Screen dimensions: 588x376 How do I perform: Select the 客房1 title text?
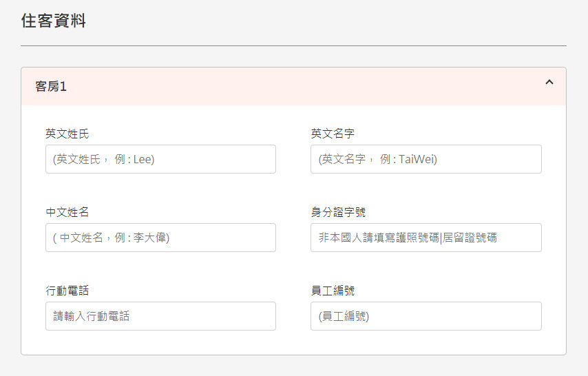(51, 86)
